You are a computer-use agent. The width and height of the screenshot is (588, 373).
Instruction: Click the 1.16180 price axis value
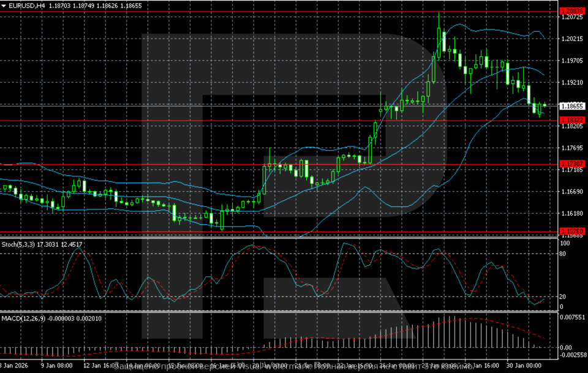point(572,213)
